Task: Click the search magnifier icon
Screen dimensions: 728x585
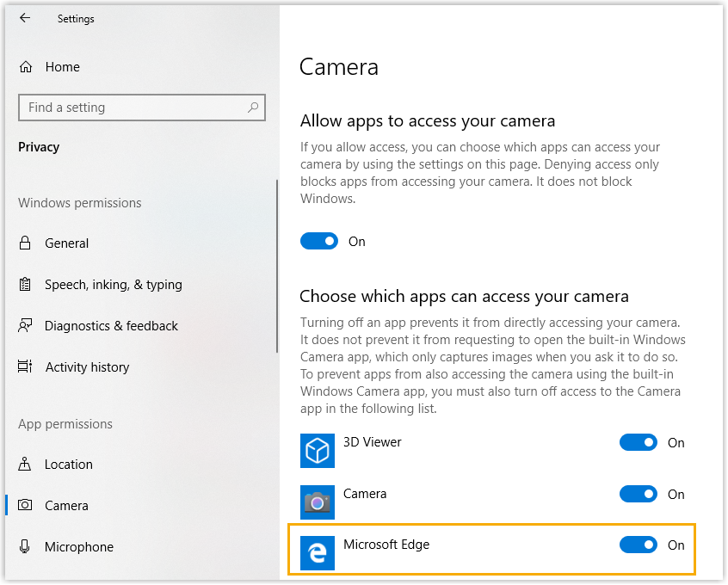Action: [253, 108]
